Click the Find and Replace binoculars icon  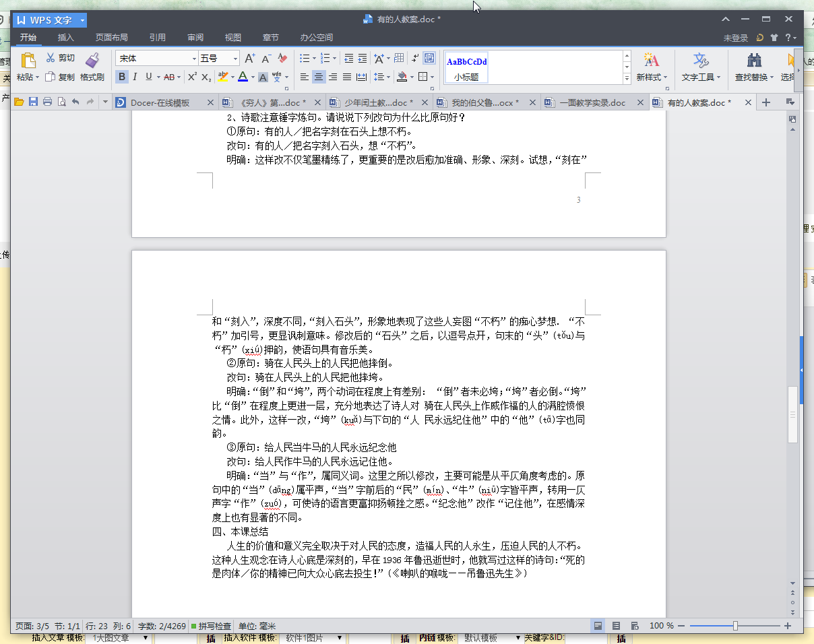tap(754, 60)
